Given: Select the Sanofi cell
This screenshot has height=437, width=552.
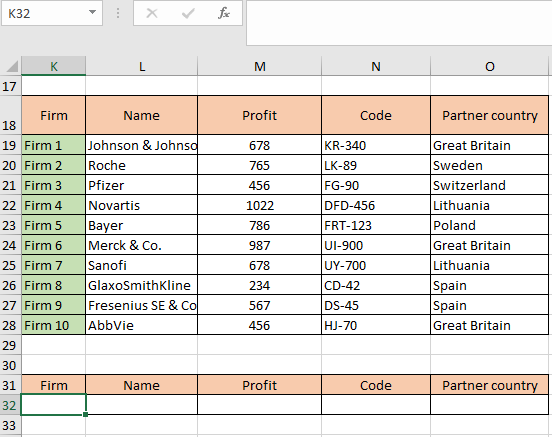Looking at the screenshot, I should (142, 265).
